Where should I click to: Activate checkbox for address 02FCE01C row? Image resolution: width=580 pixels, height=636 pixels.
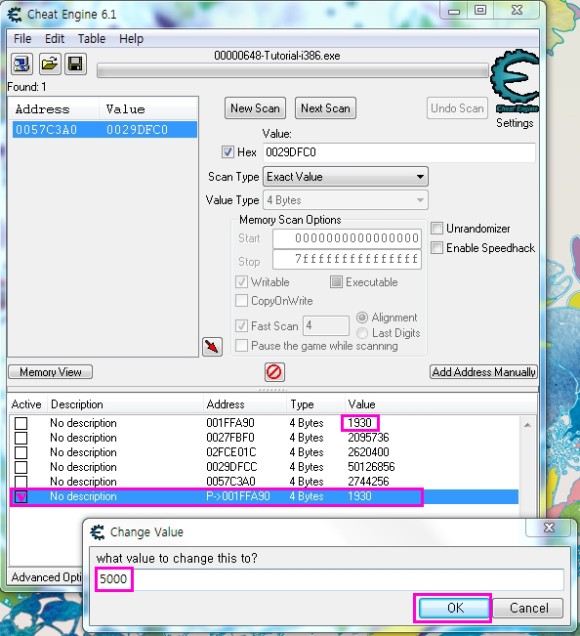click(x=21, y=452)
